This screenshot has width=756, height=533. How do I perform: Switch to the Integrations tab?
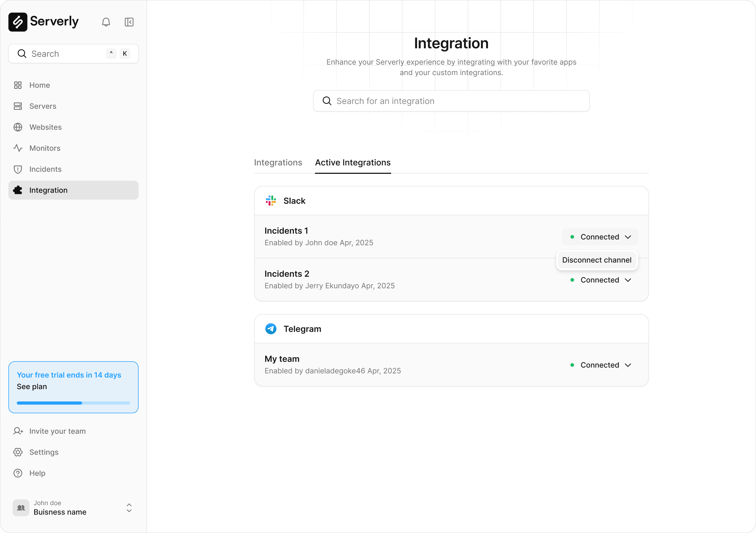coord(278,163)
